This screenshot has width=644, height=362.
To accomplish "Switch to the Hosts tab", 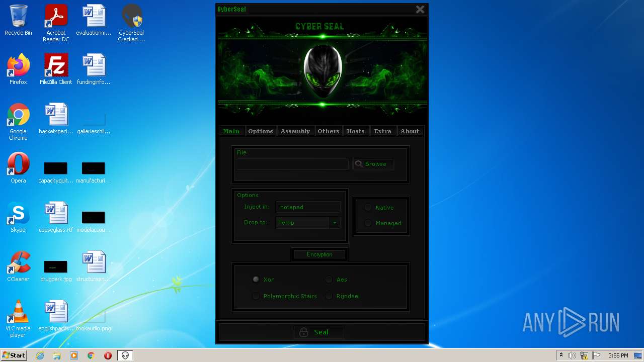I will point(356,131).
